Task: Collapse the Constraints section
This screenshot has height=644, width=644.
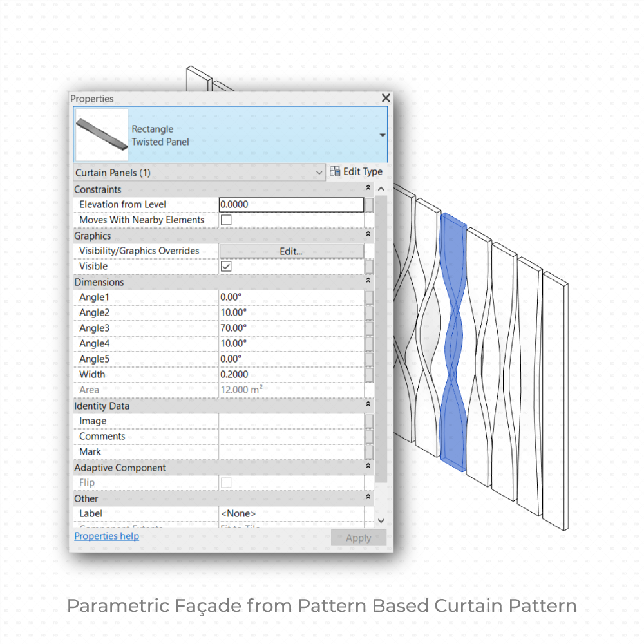Action: click(x=367, y=189)
